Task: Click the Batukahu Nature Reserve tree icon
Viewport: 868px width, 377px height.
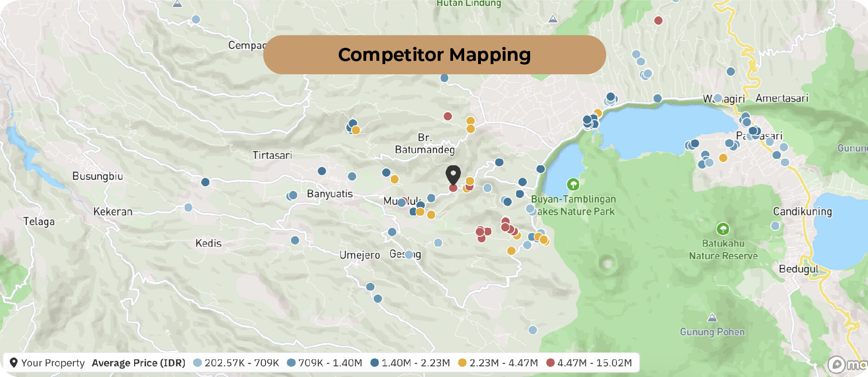Action: 723,229
